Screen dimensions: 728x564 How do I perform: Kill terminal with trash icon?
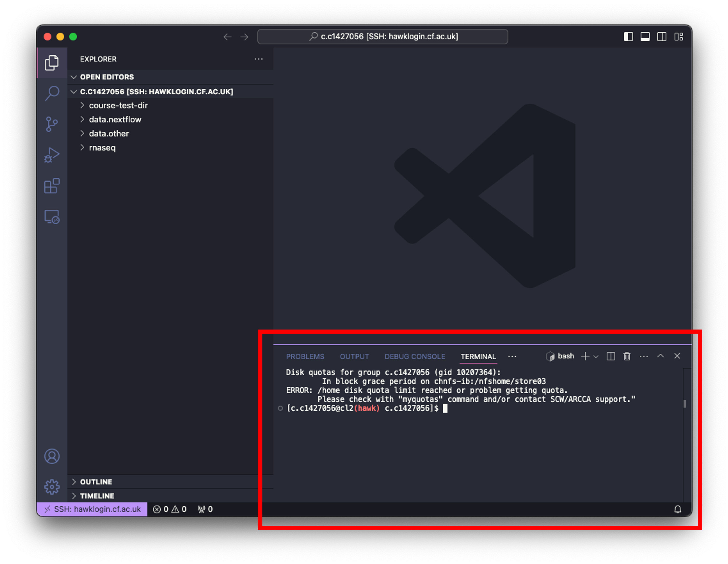(627, 356)
